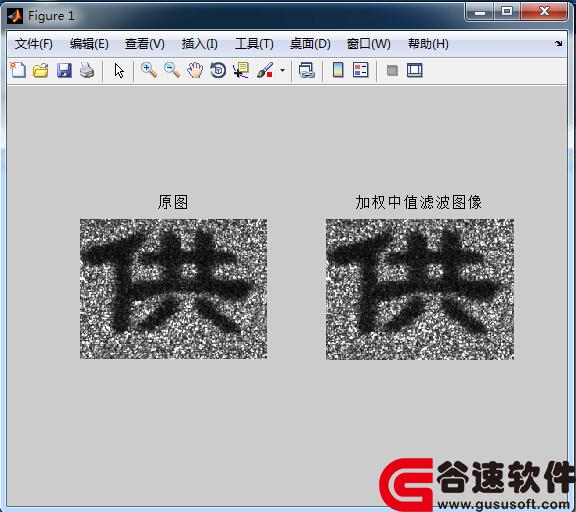Expand the toolbar dock arrow at menu bar right
Viewport: 576px width, 512px height.
(559, 43)
